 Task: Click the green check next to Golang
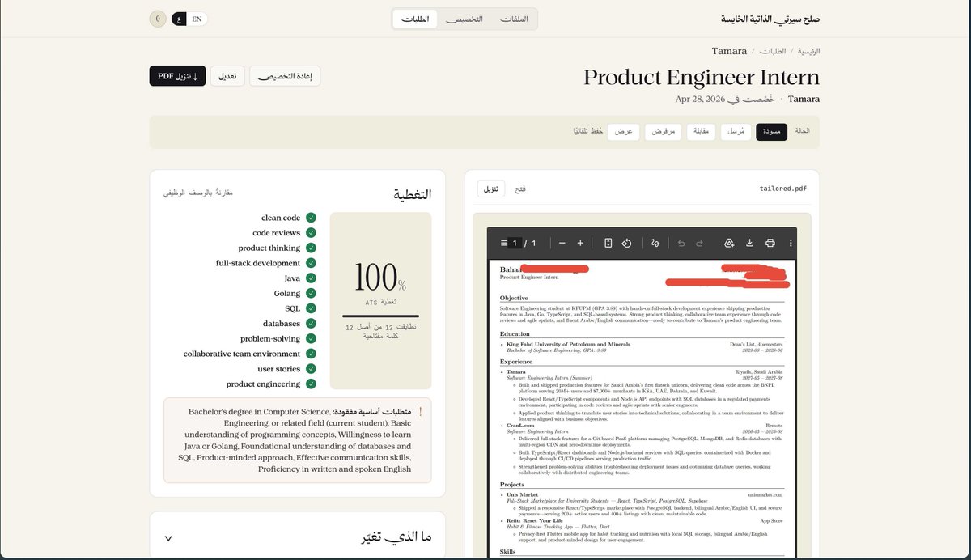(311, 293)
